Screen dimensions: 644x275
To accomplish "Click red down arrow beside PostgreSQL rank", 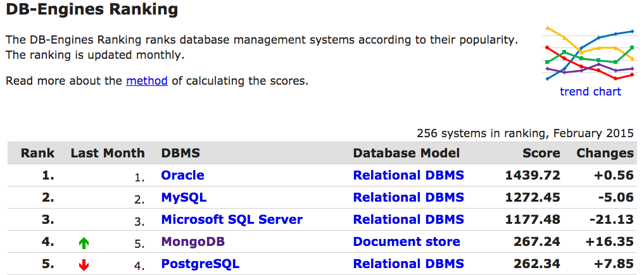I will tap(84, 266).
